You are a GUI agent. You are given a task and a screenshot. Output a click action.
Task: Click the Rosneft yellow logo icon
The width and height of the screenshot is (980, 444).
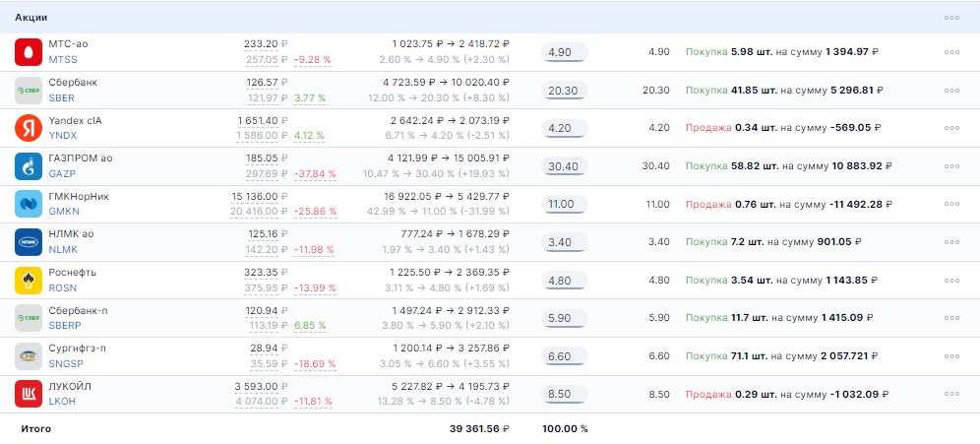pyautogui.click(x=28, y=280)
